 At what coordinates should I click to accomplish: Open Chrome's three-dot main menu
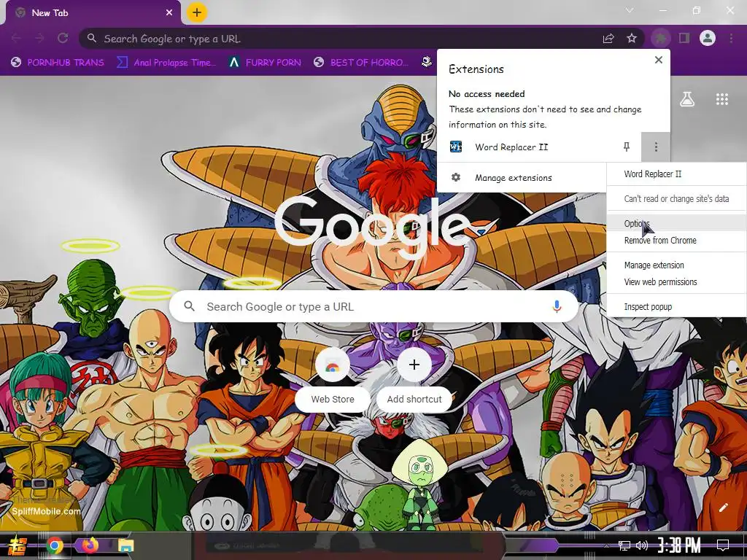tap(731, 38)
